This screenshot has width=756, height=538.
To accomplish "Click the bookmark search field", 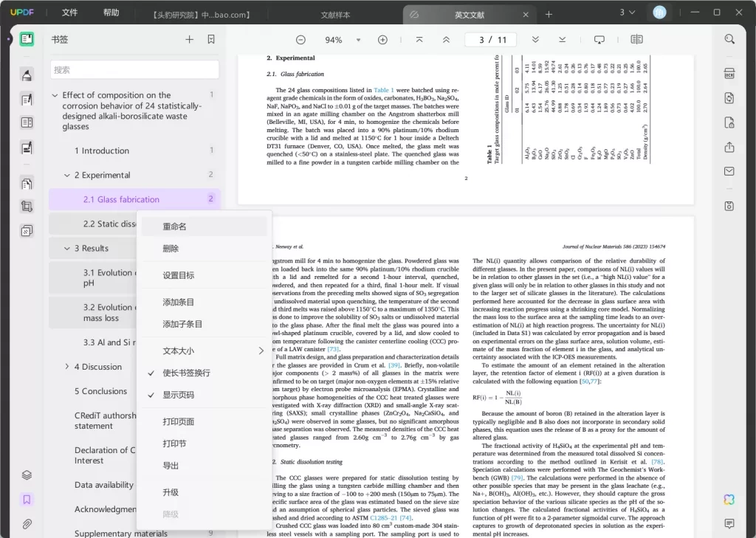I will (134, 70).
